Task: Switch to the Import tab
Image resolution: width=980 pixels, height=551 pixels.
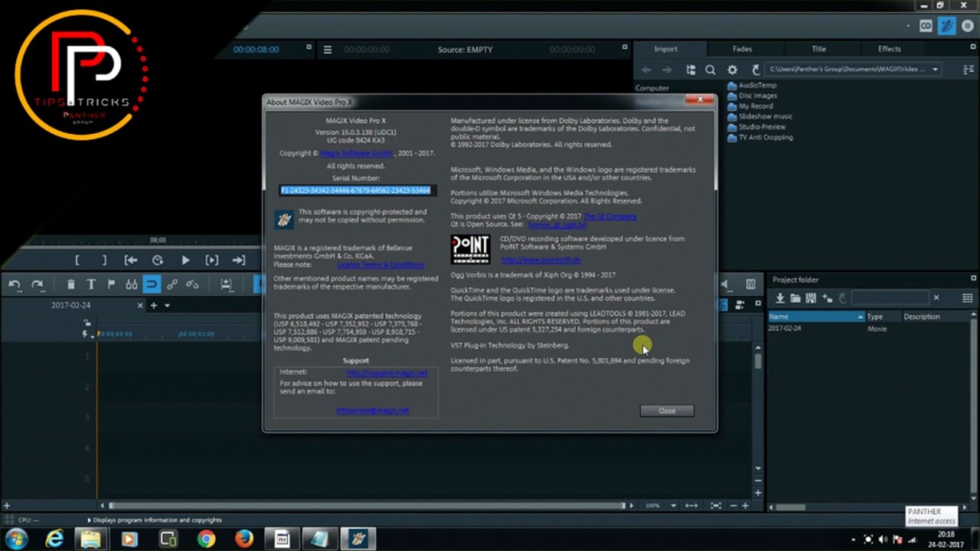Action: click(665, 49)
